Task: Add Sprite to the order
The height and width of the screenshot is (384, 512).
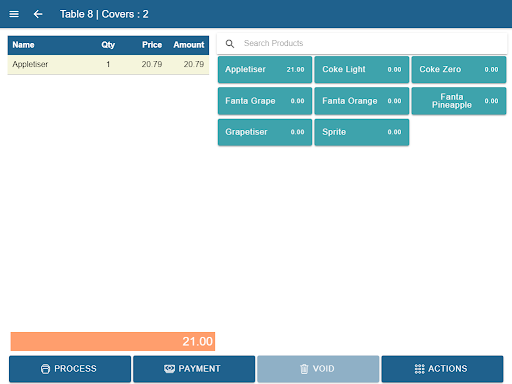Action: tap(362, 132)
